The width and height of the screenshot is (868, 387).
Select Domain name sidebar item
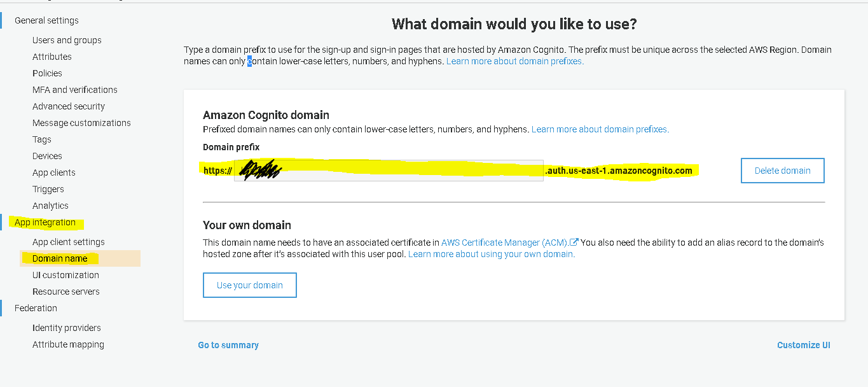60,258
